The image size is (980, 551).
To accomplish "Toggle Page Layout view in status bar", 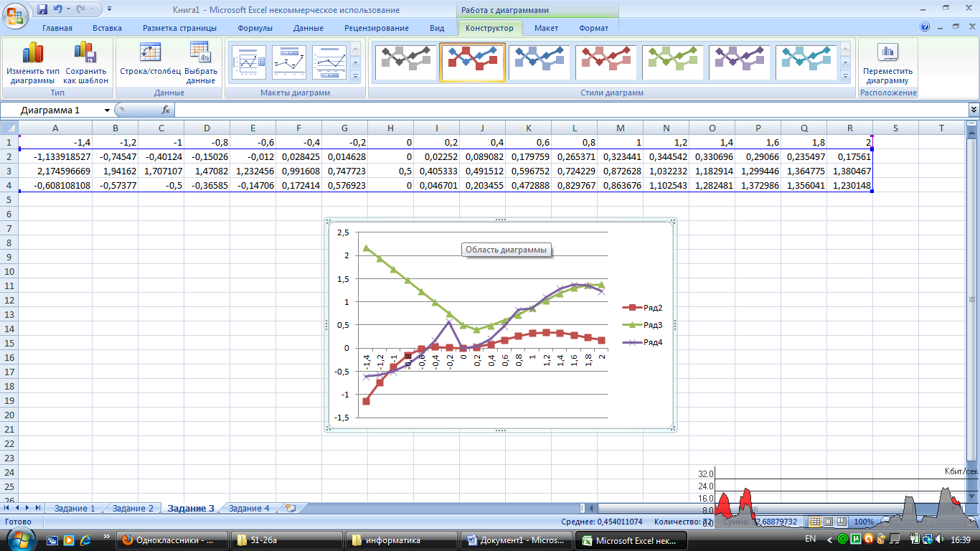I will click(x=829, y=522).
